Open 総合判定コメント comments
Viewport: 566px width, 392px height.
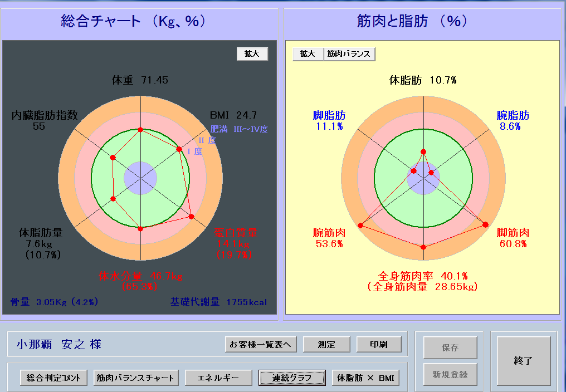point(53,378)
